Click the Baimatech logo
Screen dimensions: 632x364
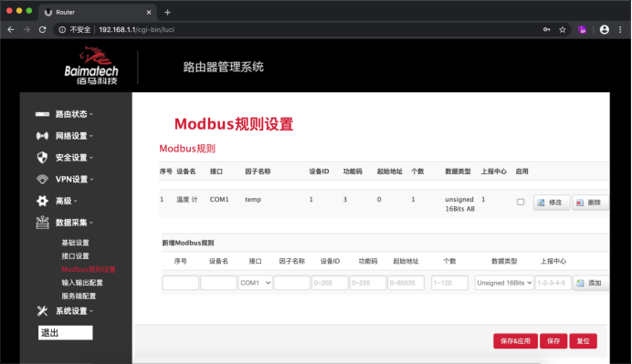(x=92, y=66)
